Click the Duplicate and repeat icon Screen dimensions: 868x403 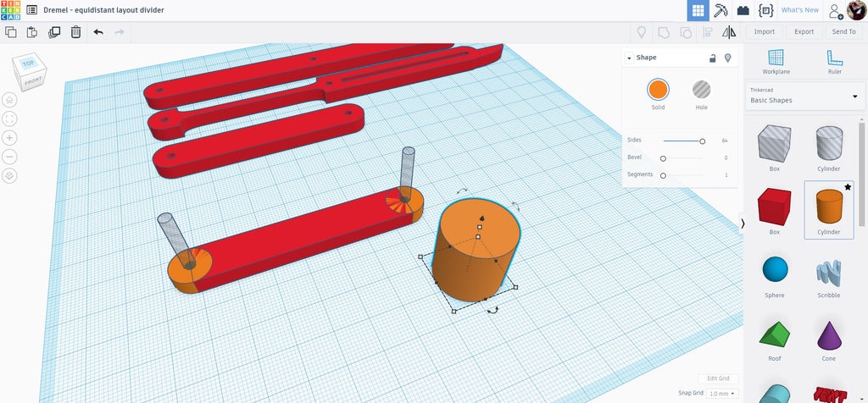(x=54, y=32)
